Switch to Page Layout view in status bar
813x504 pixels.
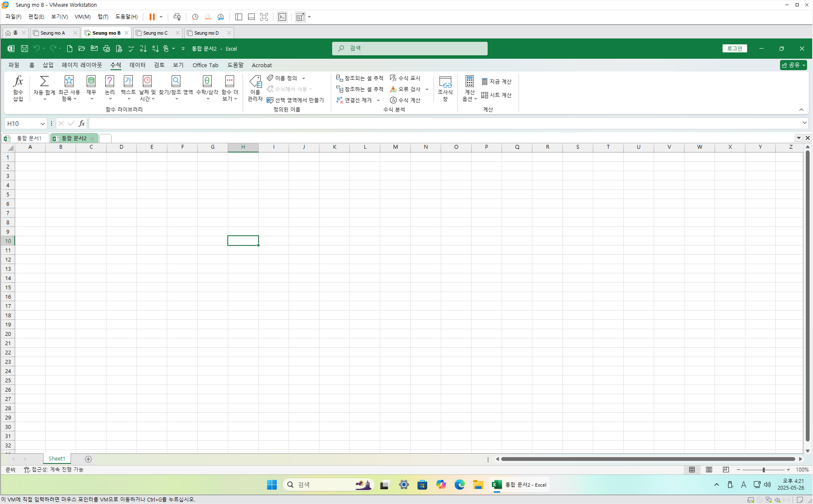pos(709,470)
